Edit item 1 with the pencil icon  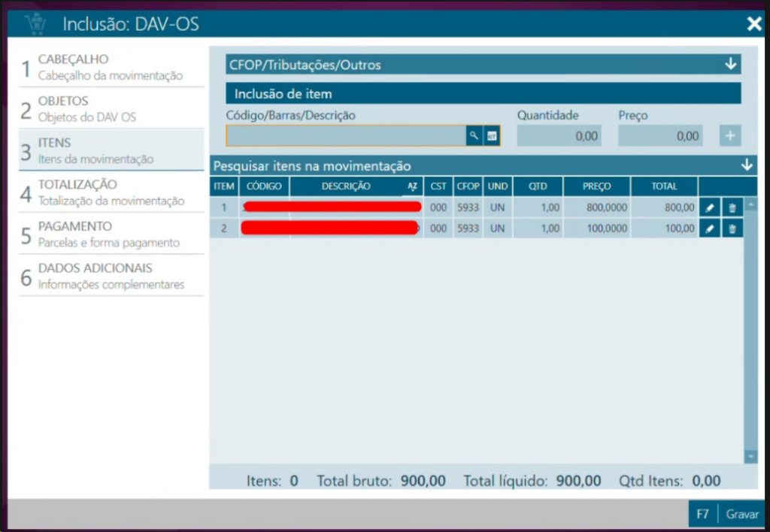coord(710,207)
